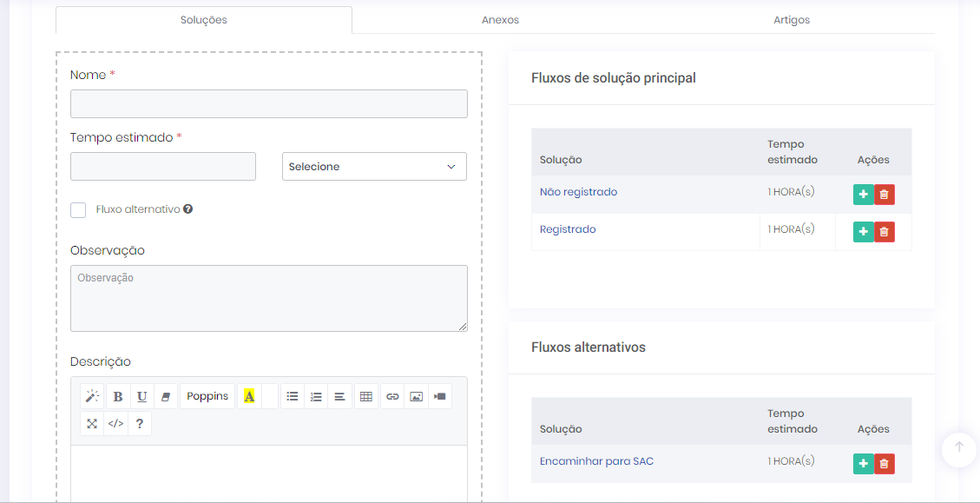This screenshot has height=503, width=980.
Task: Click the eraser remove-formatting icon
Action: (167, 396)
